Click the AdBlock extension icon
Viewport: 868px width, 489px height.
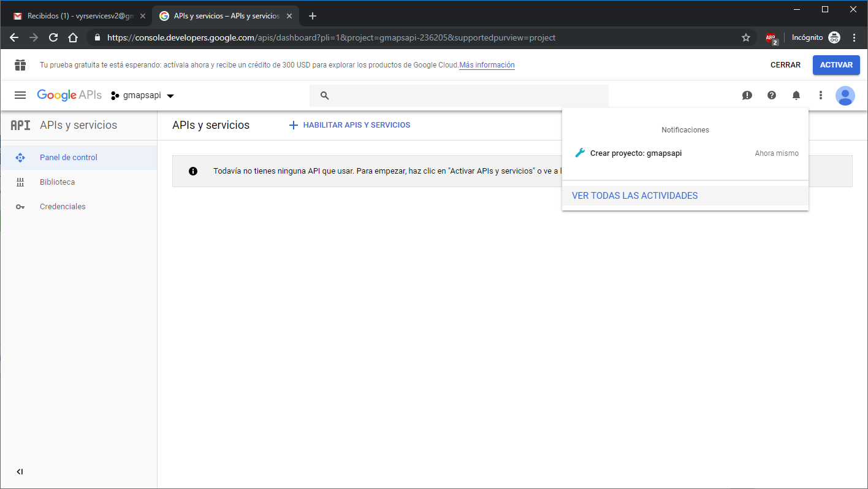[x=771, y=38]
